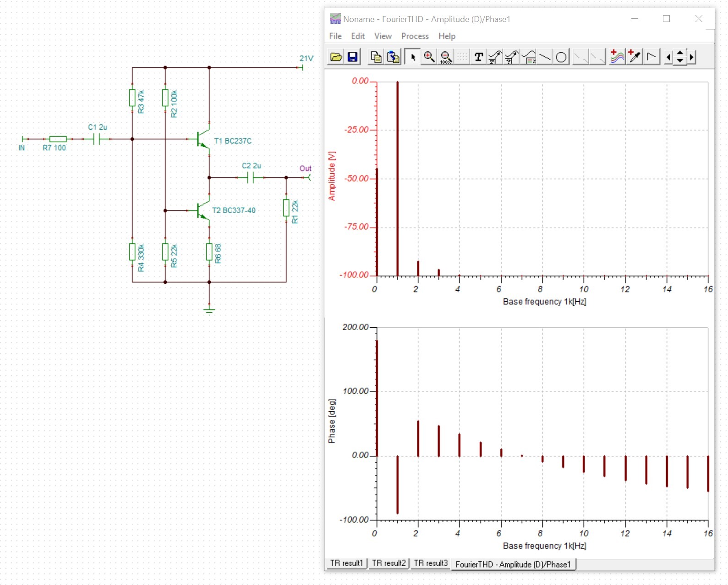Click the Amplitude [V] axis label
This screenshot has width=728, height=585.
332,176
